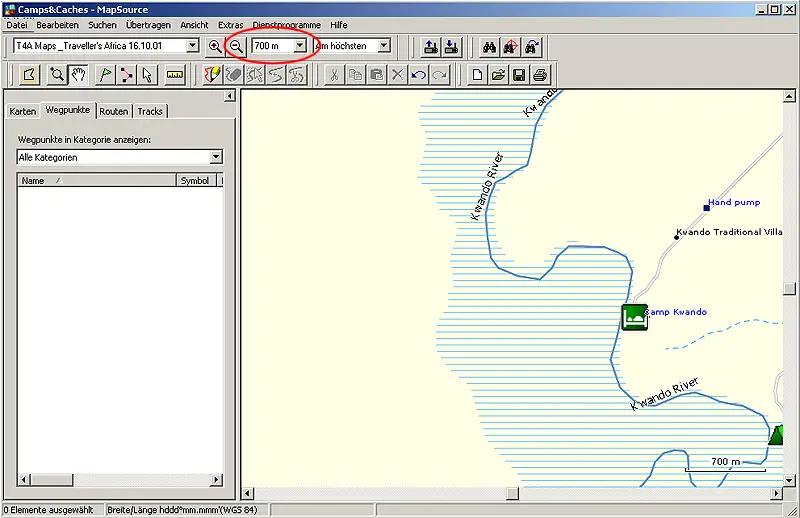Screen dimensions: 800x518
Task: Open the detail level dropdown Am höchsten
Action: 384,46
